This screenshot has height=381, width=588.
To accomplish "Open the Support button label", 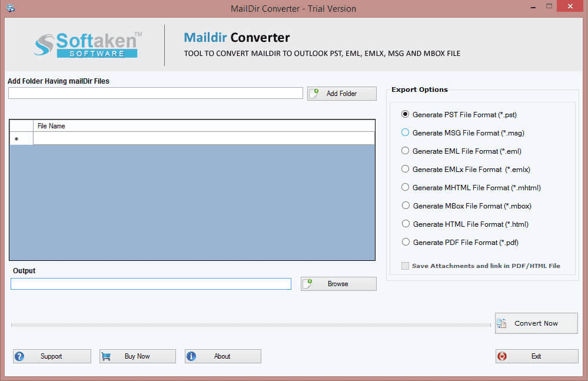I will (x=51, y=356).
